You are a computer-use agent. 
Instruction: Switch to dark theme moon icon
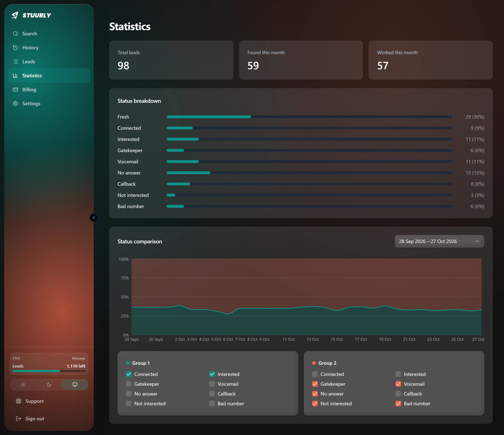49,384
